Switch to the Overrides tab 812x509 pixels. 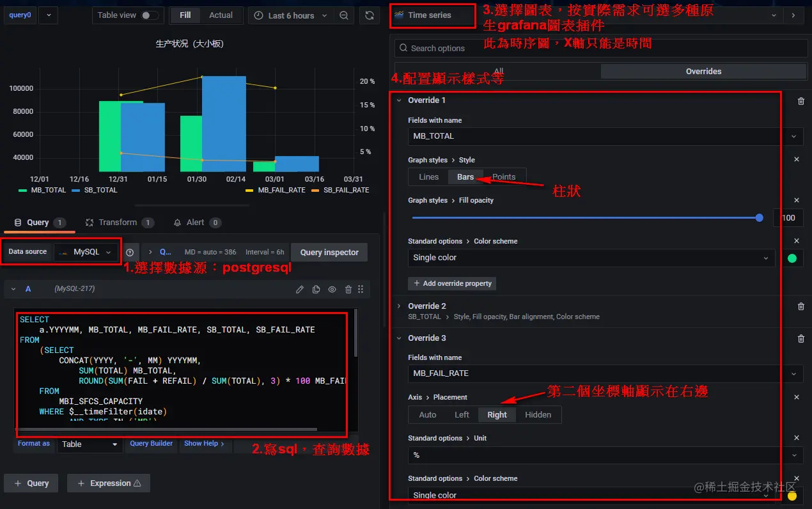703,72
